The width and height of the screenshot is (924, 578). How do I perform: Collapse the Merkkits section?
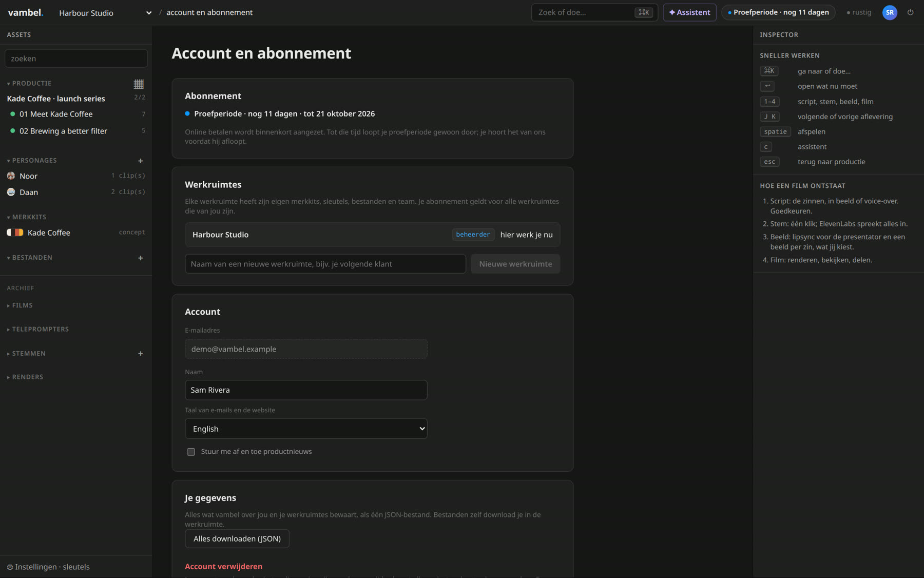27,217
